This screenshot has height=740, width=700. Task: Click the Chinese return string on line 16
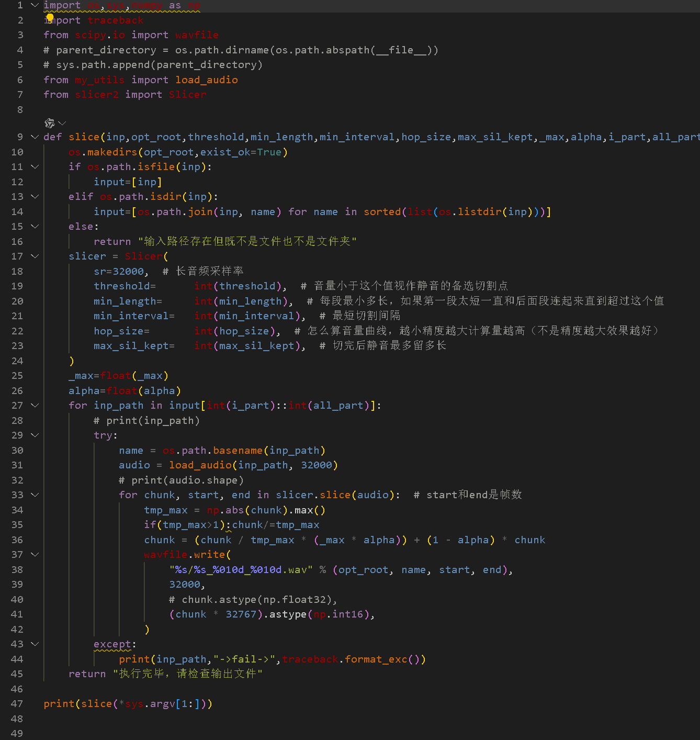click(x=247, y=241)
